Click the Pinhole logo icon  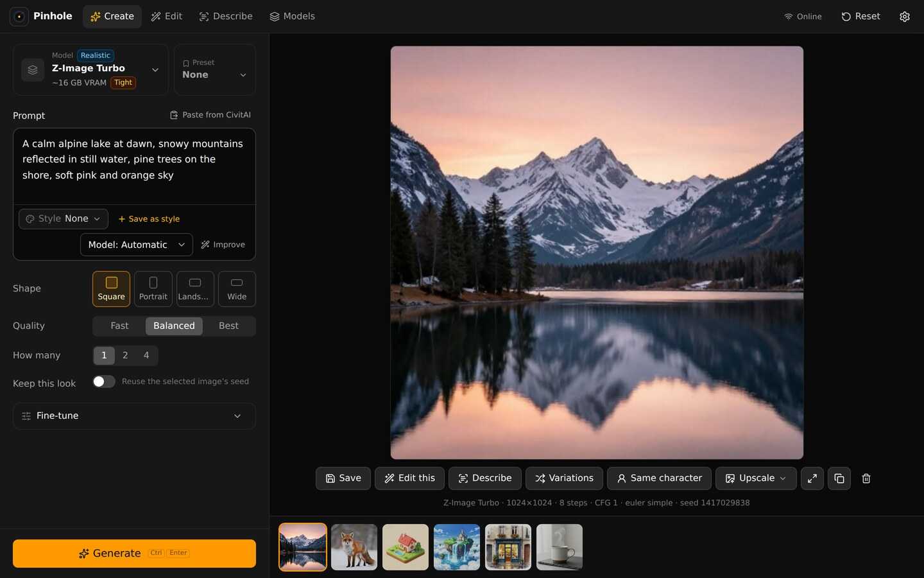tap(19, 16)
